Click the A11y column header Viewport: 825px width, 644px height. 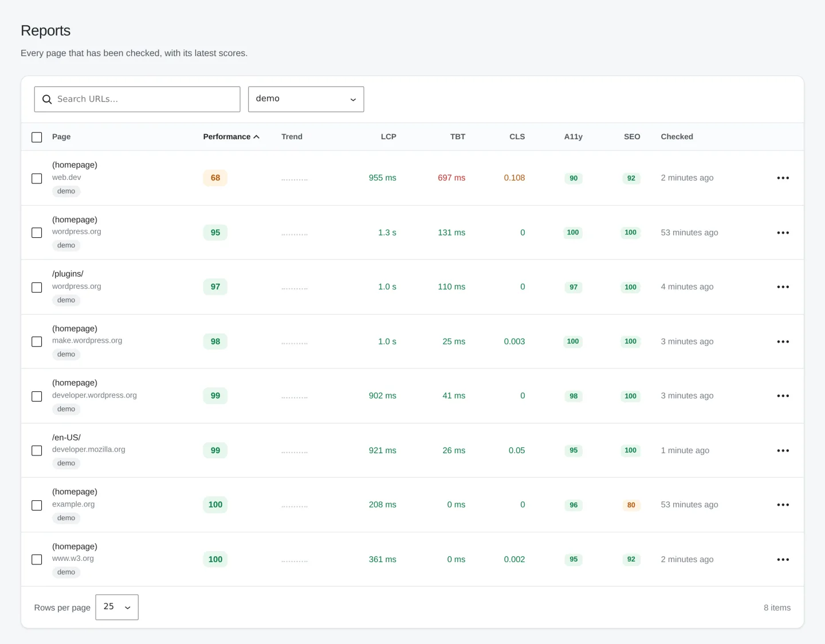click(x=573, y=137)
